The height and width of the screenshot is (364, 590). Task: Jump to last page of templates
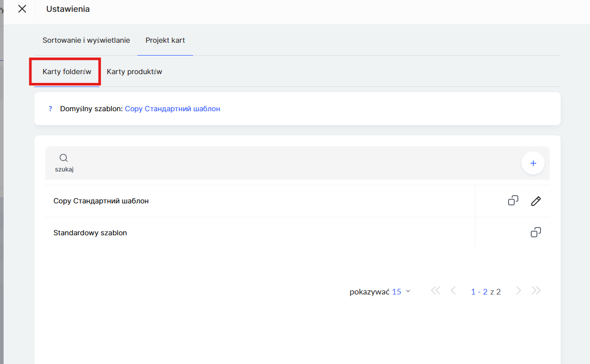coord(536,291)
